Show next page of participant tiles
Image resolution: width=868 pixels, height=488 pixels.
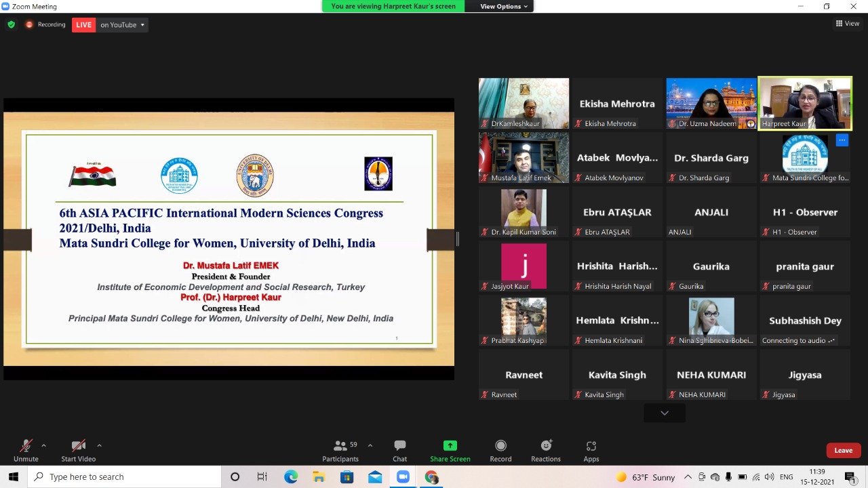665,413
